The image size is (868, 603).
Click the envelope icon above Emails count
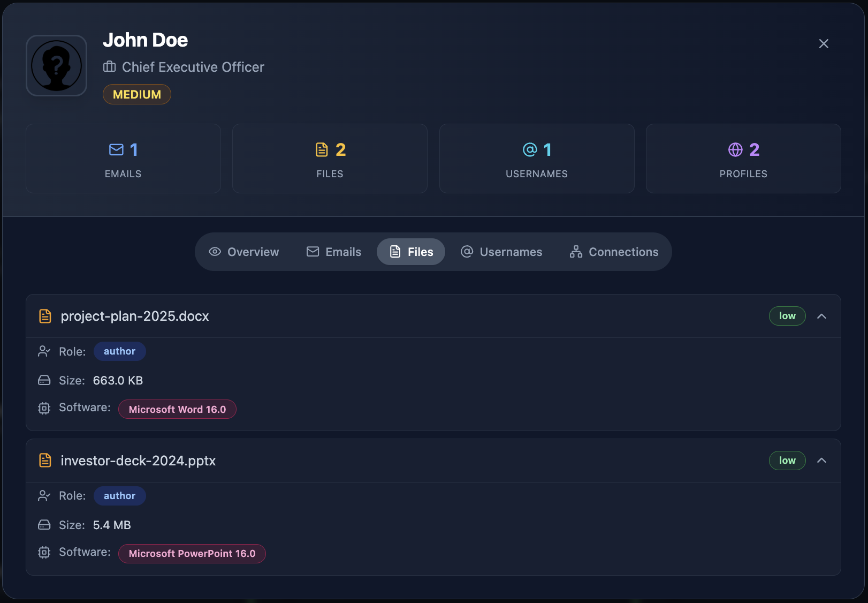[x=116, y=150]
